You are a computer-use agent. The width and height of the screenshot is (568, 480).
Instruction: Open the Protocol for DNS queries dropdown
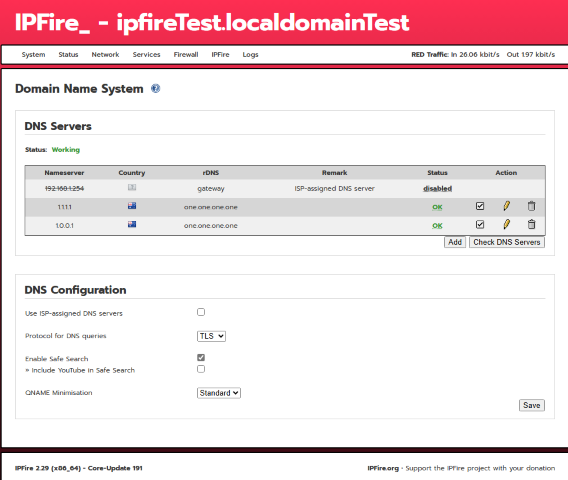pos(211,336)
